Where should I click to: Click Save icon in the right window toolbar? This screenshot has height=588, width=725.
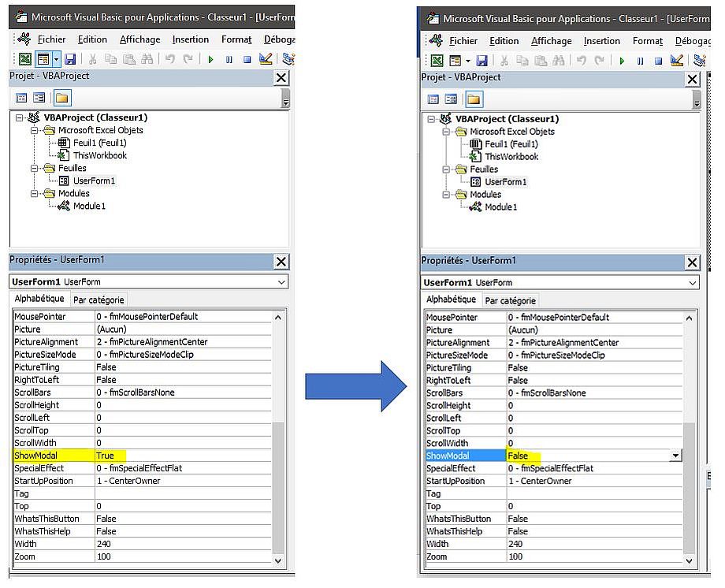pyautogui.click(x=481, y=61)
